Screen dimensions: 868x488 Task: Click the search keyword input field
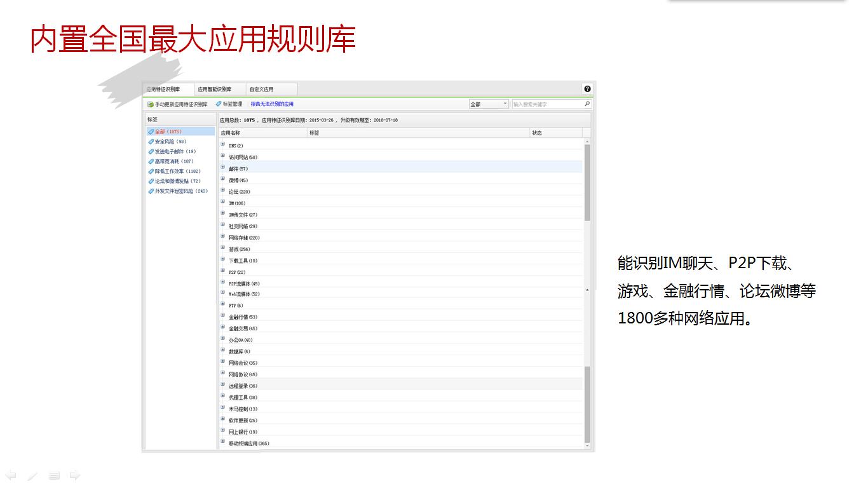[x=546, y=104]
